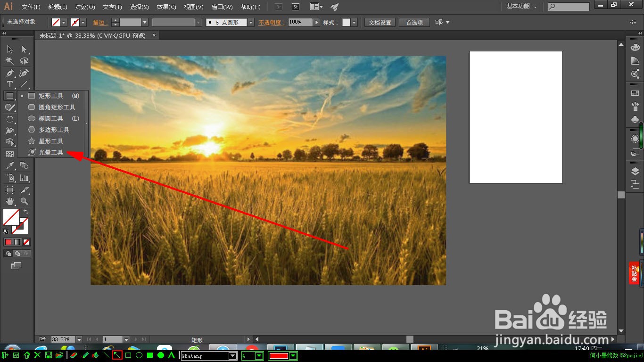
Task: Select the Lasso tool
Action: pyautogui.click(x=24, y=61)
